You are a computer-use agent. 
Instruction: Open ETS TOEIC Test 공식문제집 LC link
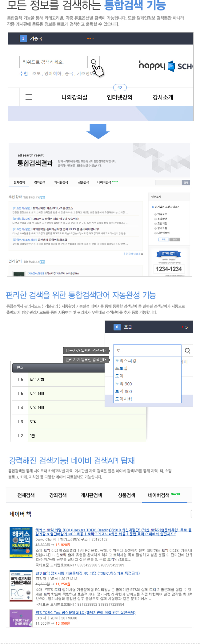pos(85,612)
